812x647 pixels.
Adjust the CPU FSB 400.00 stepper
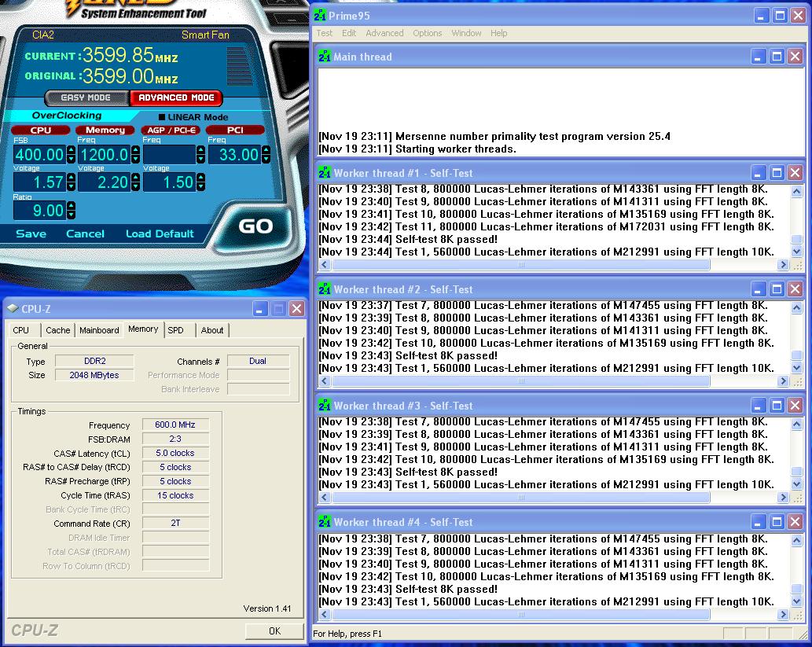pyautogui.click(x=71, y=154)
